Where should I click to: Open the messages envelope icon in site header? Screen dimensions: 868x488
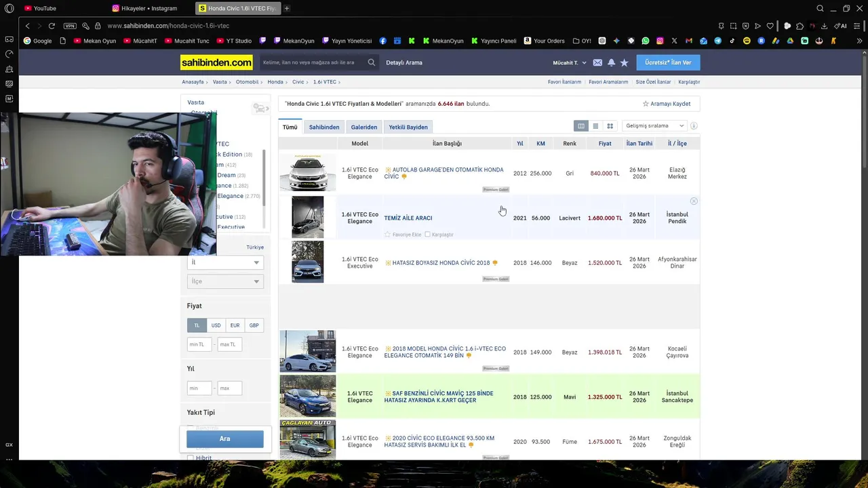pyautogui.click(x=597, y=62)
